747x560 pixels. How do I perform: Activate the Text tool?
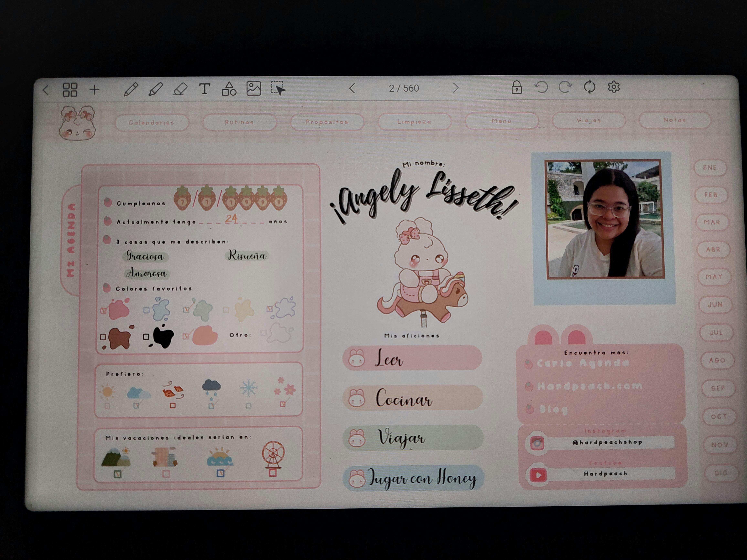(205, 89)
